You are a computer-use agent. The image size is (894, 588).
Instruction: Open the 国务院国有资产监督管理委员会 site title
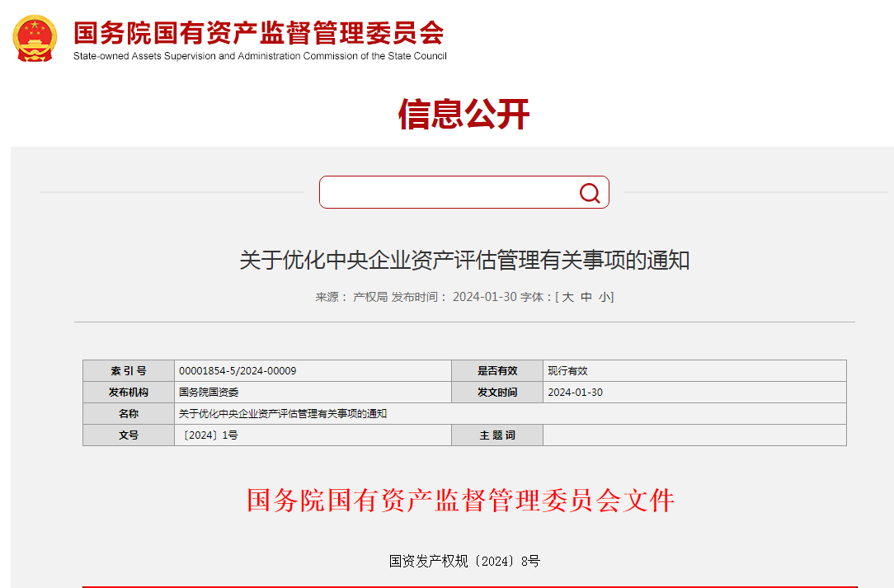pos(259,32)
